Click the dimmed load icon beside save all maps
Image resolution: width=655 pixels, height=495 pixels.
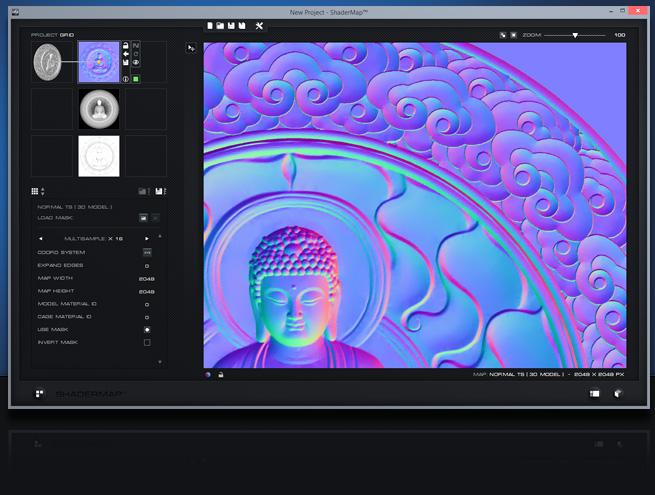[x=143, y=191]
